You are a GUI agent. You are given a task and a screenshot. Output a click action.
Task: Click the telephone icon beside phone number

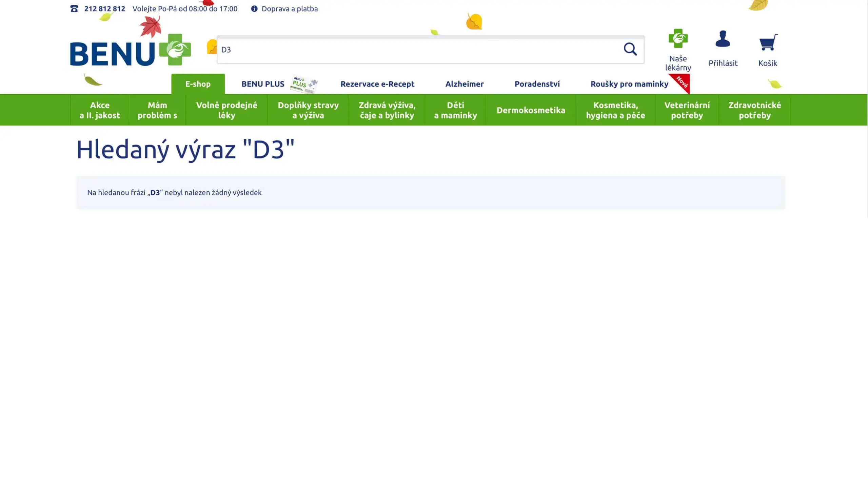click(x=74, y=9)
